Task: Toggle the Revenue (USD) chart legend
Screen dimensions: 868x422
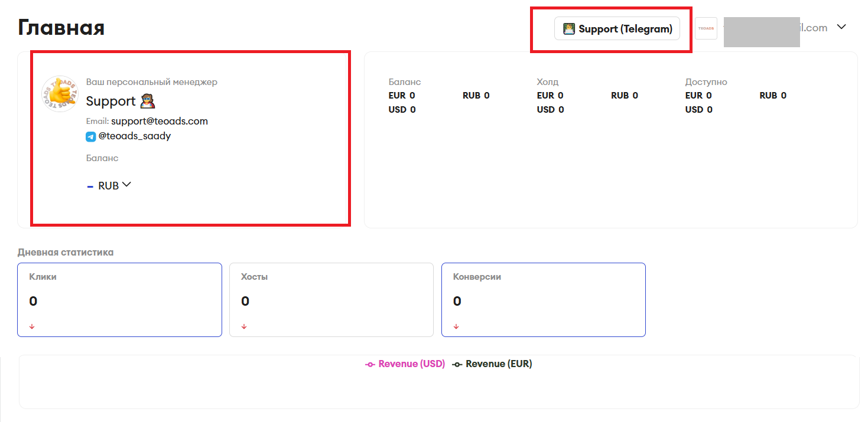Action: (405, 364)
